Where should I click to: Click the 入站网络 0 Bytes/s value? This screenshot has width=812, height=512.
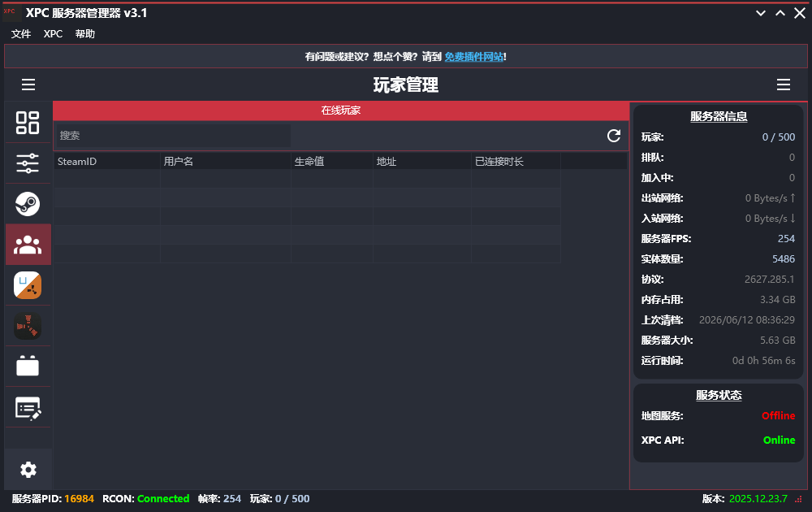(x=770, y=218)
